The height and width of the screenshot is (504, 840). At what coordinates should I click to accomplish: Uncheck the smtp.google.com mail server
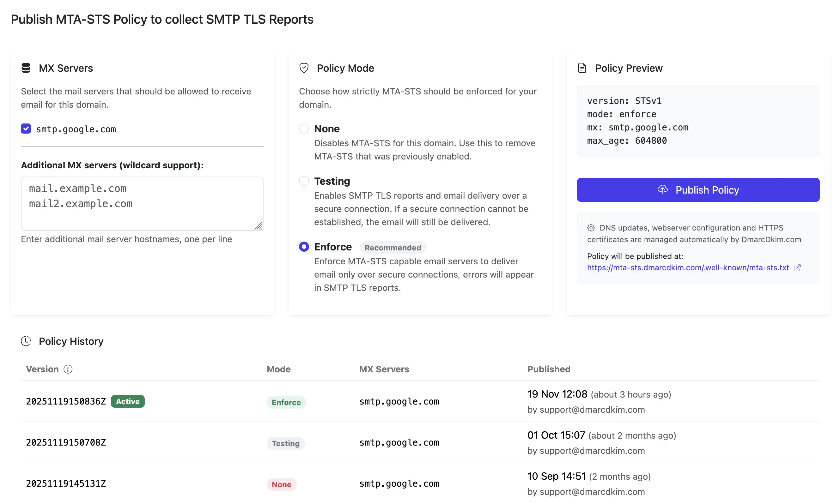point(26,129)
